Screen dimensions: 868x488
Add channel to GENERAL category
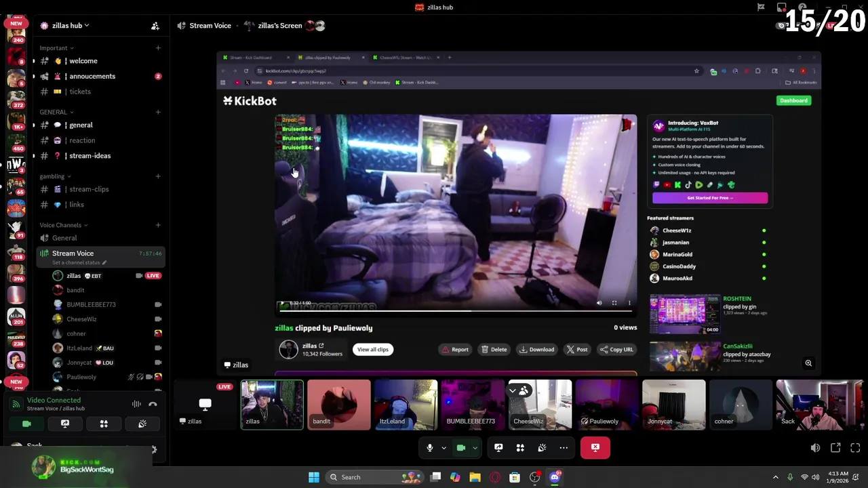pos(158,112)
